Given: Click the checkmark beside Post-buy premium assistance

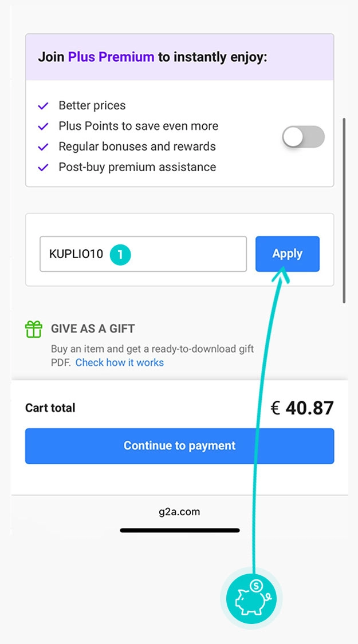Looking at the screenshot, I should pos(43,168).
